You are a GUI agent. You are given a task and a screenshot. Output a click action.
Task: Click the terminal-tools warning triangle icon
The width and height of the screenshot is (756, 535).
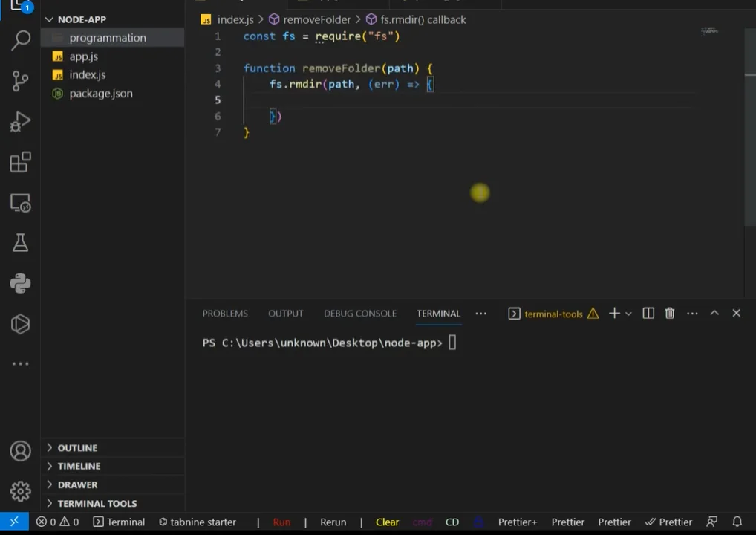pos(593,314)
